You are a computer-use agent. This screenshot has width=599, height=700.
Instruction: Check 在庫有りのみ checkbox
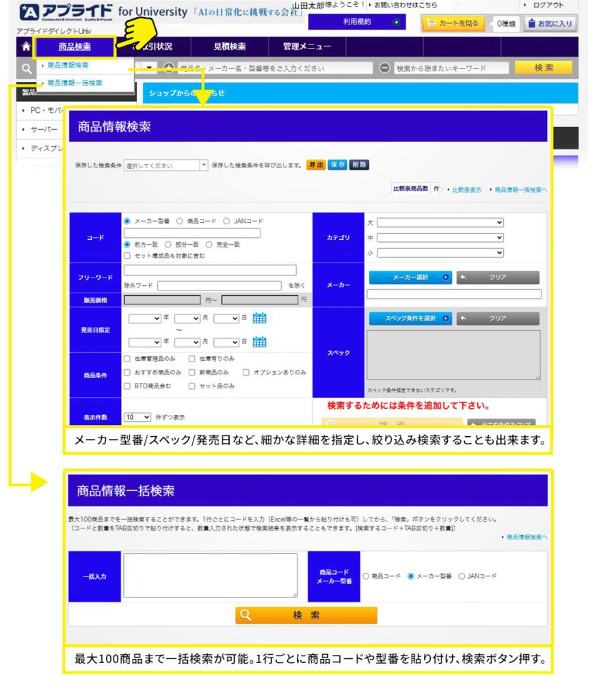tap(193, 359)
